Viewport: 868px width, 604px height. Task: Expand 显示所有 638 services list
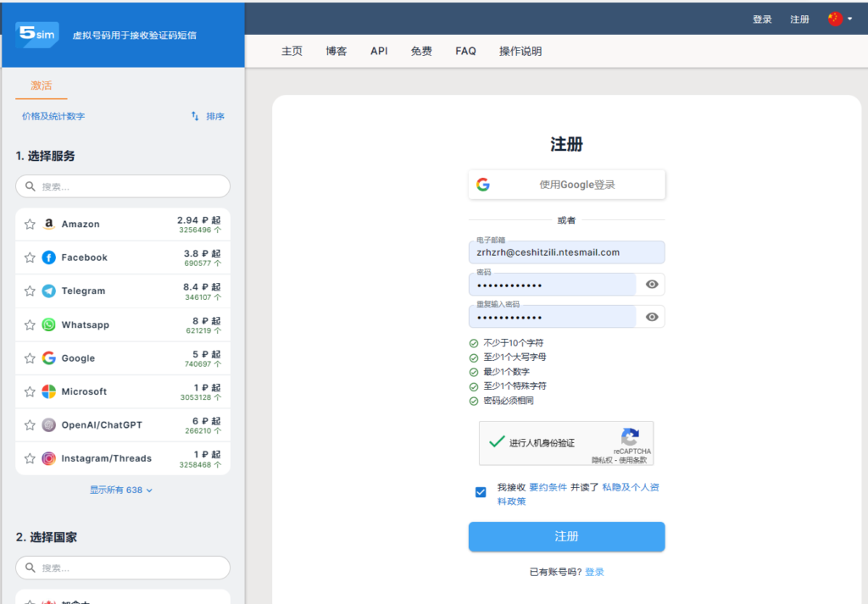tap(121, 490)
